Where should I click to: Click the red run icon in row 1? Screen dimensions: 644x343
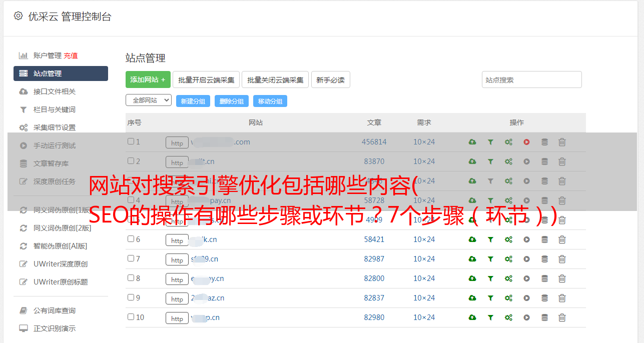click(526, 142)
